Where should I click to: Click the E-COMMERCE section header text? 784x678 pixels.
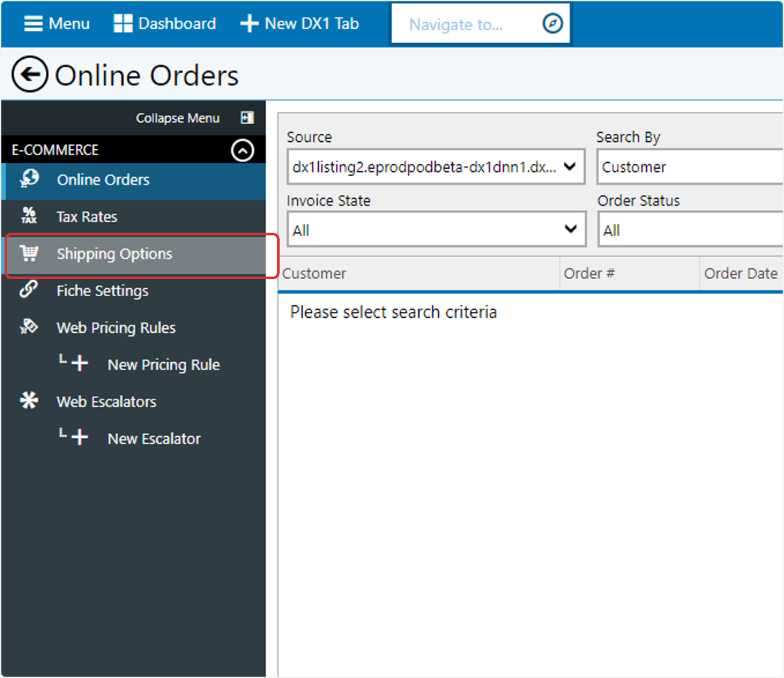click(x=55, y=150)
